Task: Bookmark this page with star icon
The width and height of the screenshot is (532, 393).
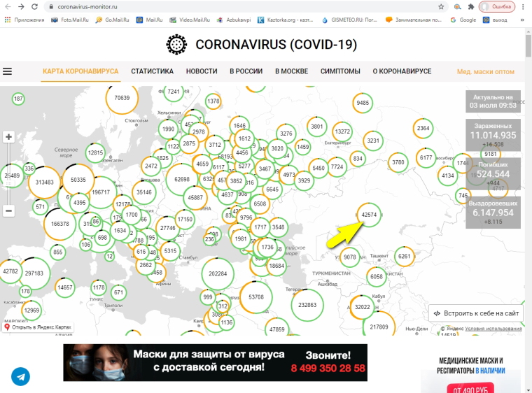Action: (x=441, y=6)
